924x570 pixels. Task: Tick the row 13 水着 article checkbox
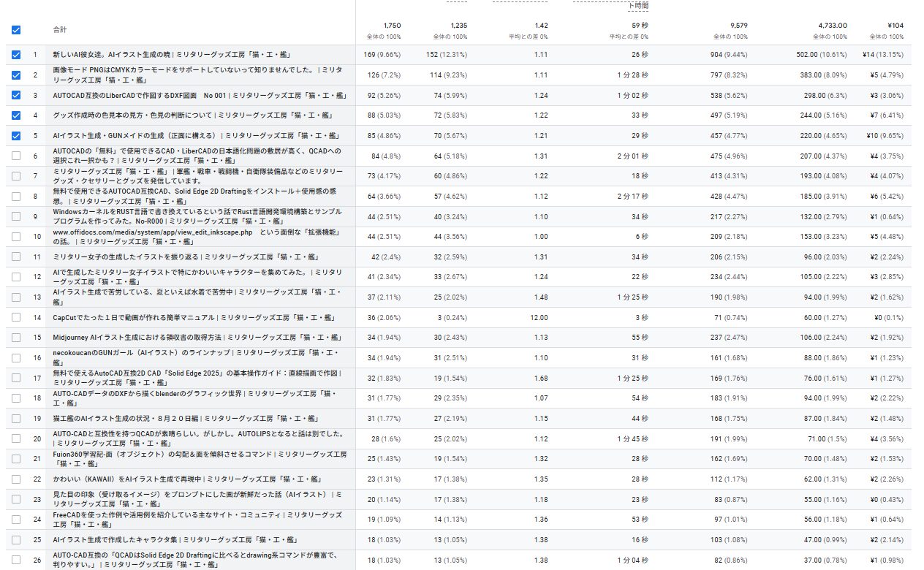click(x=16, y=297)
